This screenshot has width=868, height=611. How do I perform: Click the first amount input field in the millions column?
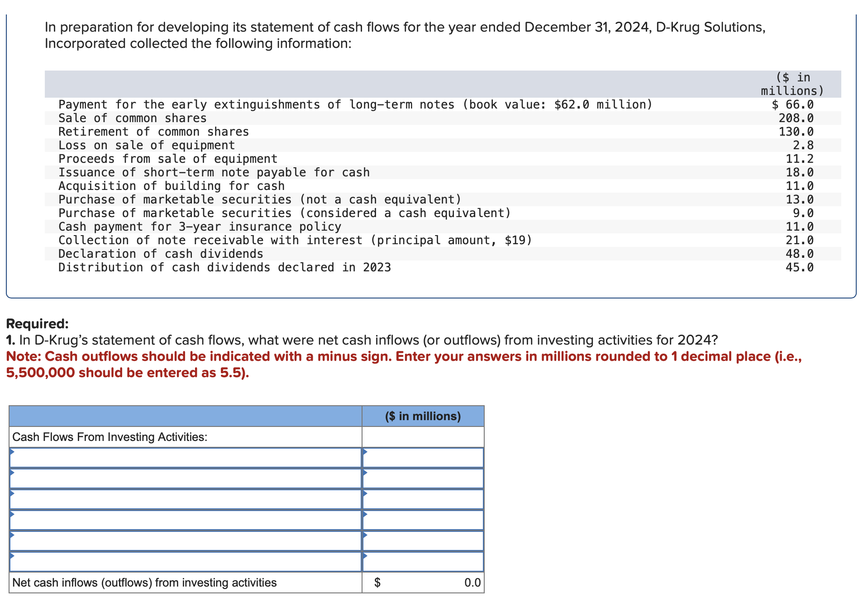tap(423, 457)
